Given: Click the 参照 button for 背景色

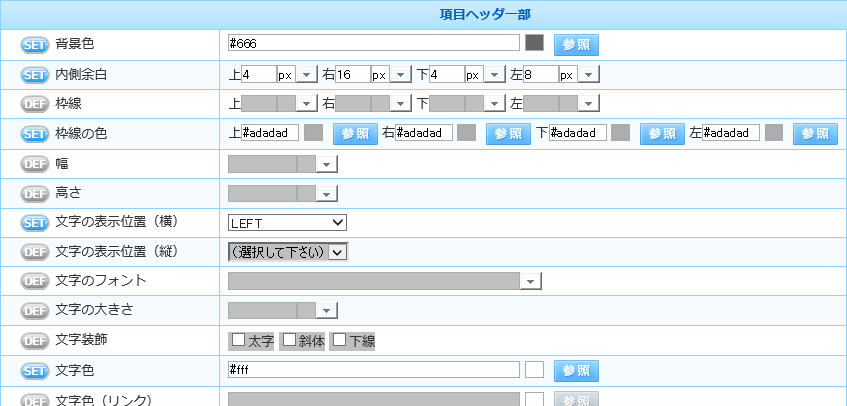Looking at the screenshot, I should tap(576, 45).
